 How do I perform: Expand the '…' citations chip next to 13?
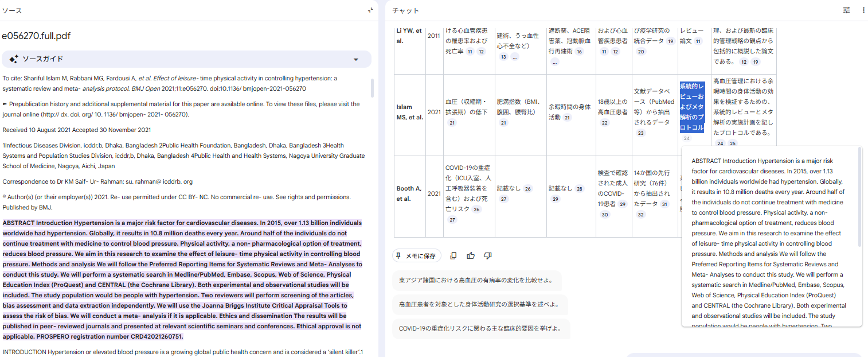point(515,57)
